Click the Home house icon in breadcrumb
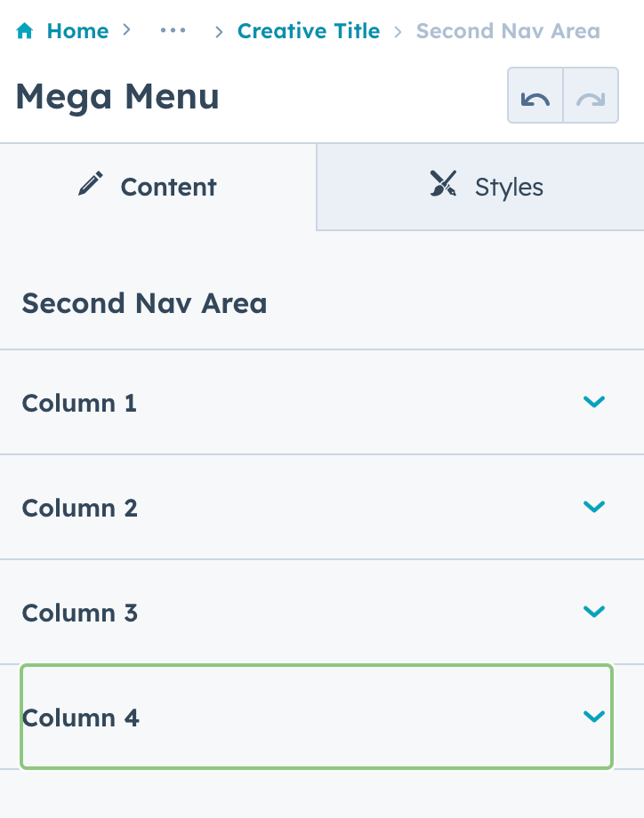This screenshot has width=644, height=818. (25, 32)
